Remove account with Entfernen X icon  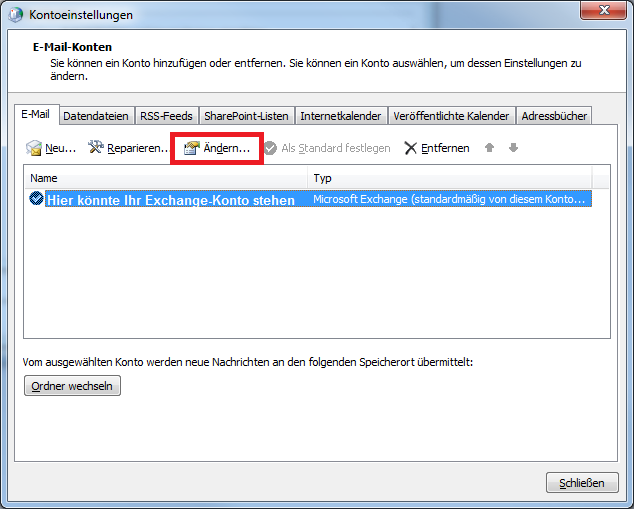click(411, 148)
